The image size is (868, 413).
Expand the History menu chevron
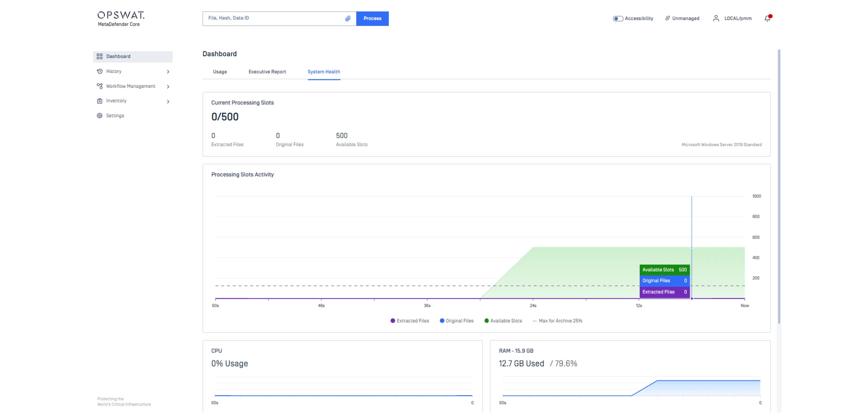coord(168,72)
